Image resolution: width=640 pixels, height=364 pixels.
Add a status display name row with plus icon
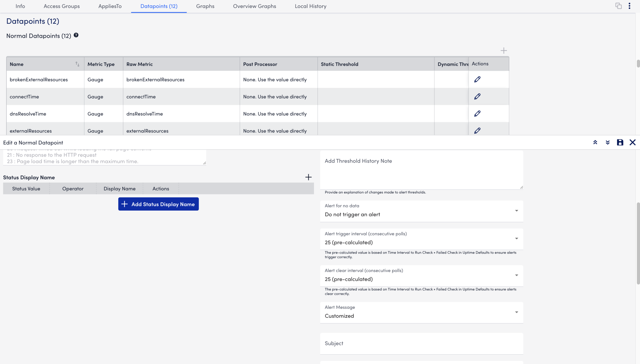coord(308,177)
